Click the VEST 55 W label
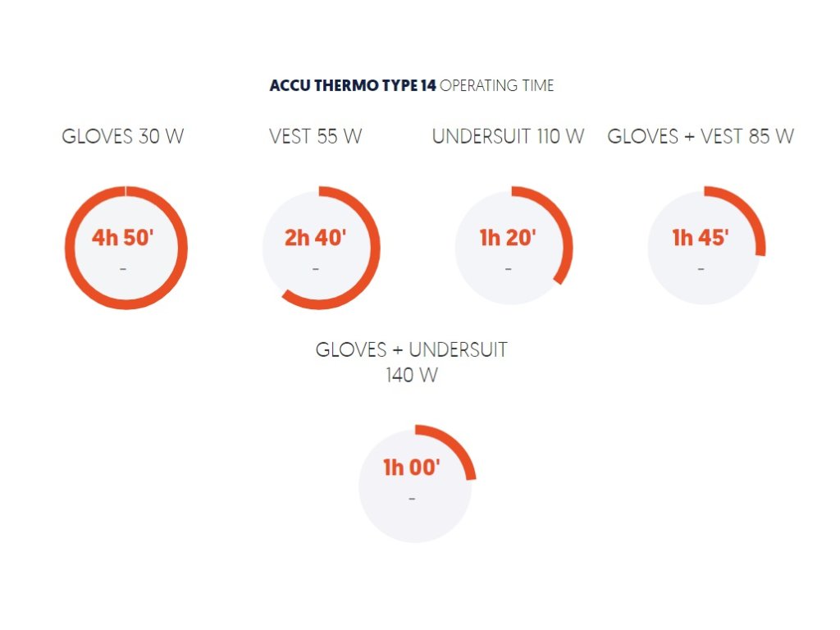Viewport: 840px width, 630px height. tap(316, 136)
